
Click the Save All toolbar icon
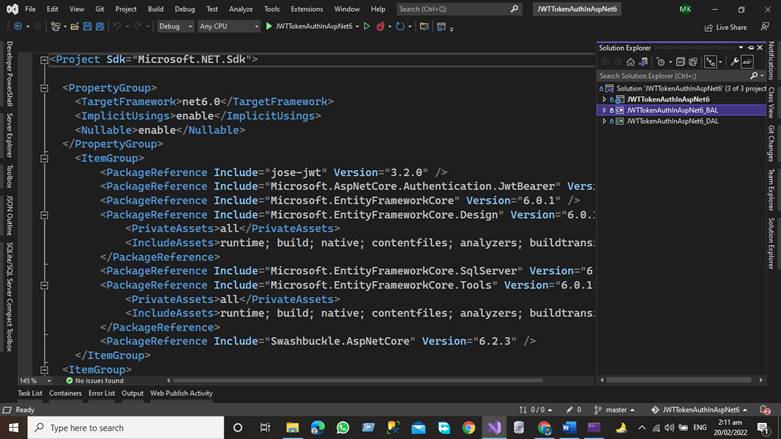pyautogui.click(x=100, y=26)
